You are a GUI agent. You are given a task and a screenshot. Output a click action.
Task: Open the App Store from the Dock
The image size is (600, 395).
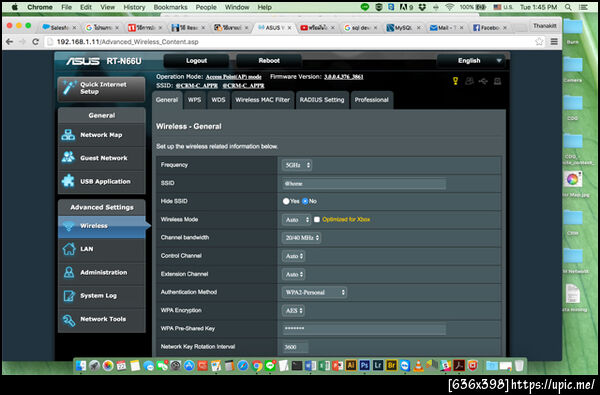[x=189, y=366]
